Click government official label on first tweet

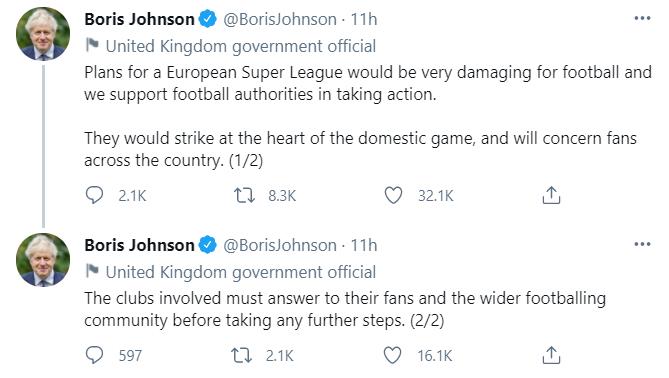point(241,46)
